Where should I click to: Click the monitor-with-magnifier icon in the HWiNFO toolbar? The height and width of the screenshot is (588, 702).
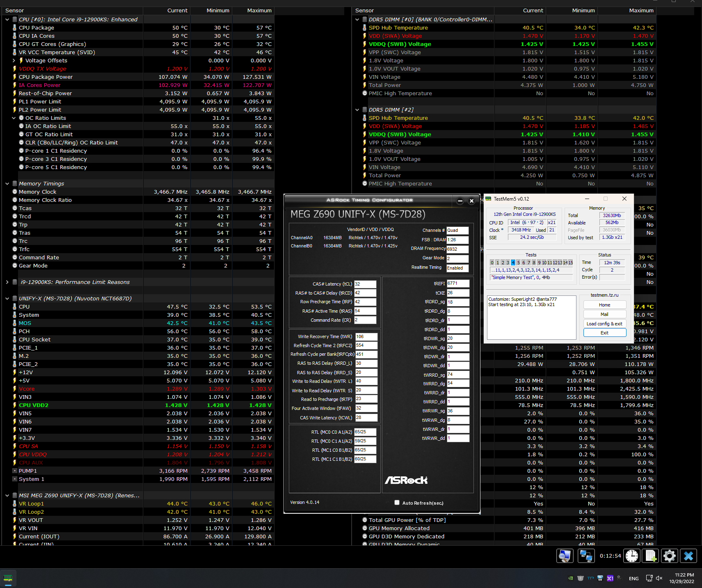pos(565,556)
